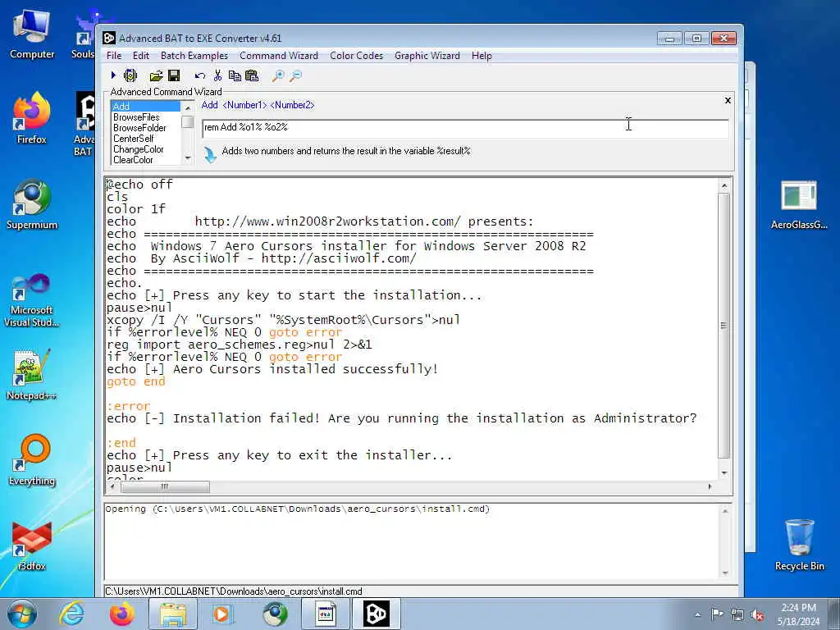The image size is (840, 630).
Task: Open Windows Explorer from the taskbar
Action: [x=173, y=614]
